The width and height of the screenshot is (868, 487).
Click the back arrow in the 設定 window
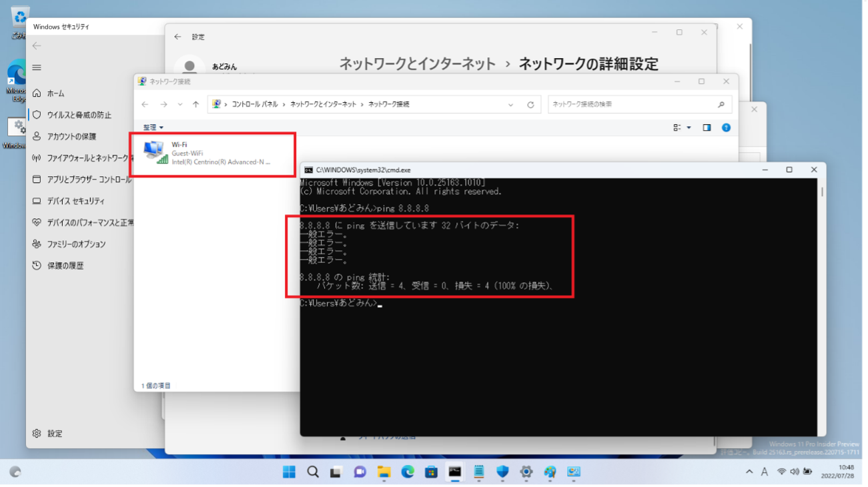click(x=177, y=37)
